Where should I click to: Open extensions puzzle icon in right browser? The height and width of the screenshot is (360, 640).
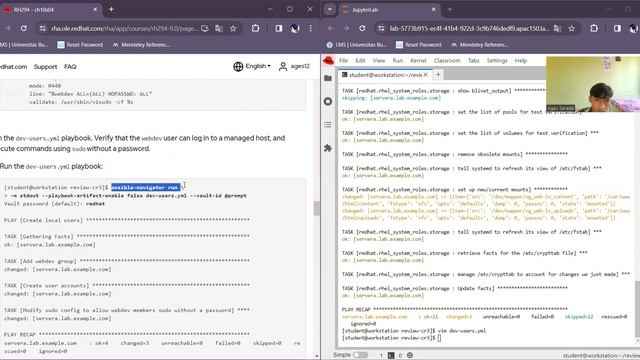pyautogui.click(x=594, y=28)
